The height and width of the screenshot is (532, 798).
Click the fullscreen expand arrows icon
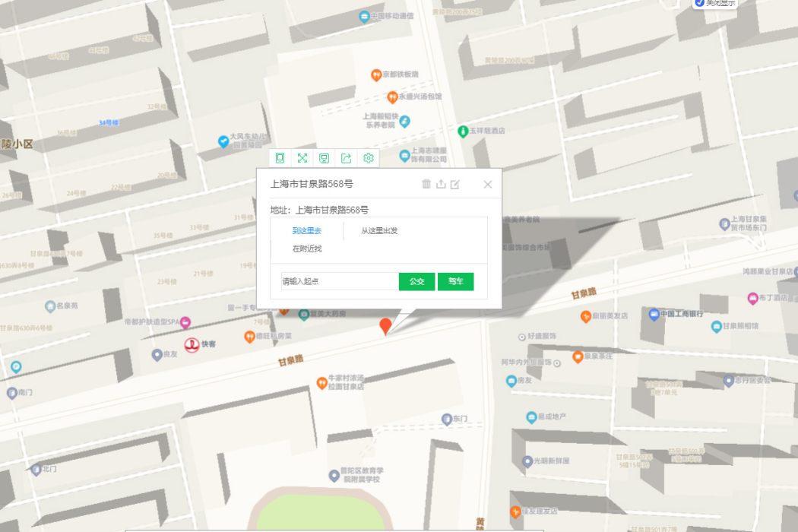pyautogui.click(x=302, y=158)
